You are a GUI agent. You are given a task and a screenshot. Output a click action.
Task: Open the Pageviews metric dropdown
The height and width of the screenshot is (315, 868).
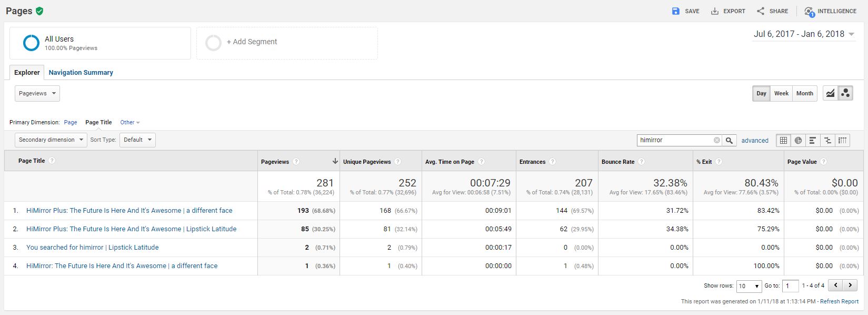tap(37, 93)
